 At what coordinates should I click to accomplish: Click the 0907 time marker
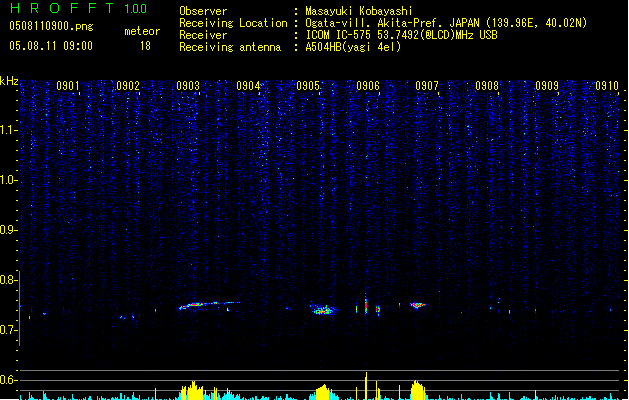427,86
